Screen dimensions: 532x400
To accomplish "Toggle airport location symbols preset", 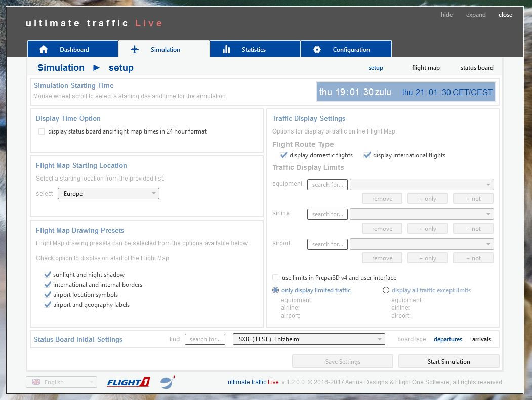I will pyautogui.click(x=48, y=295).
